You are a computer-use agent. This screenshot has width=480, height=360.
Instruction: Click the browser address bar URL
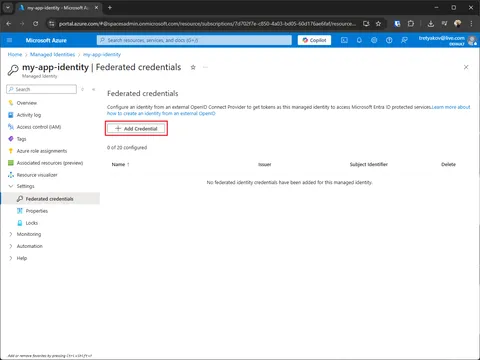(207, 24)
